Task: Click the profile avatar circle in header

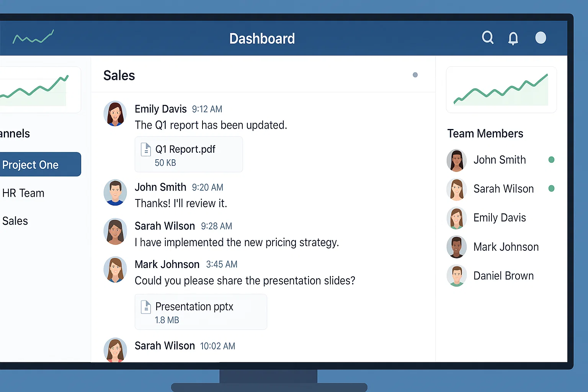Action: (x=541, y=38)
